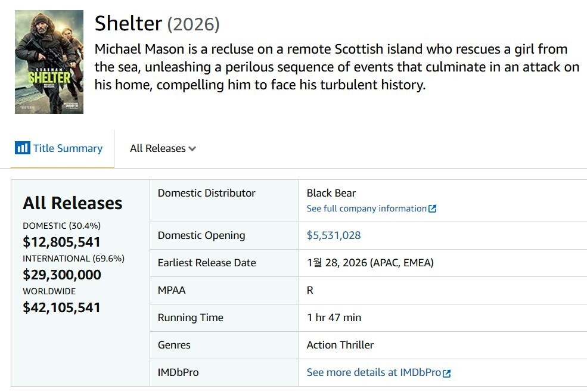The height and width of the screenshot is (392, 587).
Task: Open the All Releases dropdown menu
Action: 157,148
